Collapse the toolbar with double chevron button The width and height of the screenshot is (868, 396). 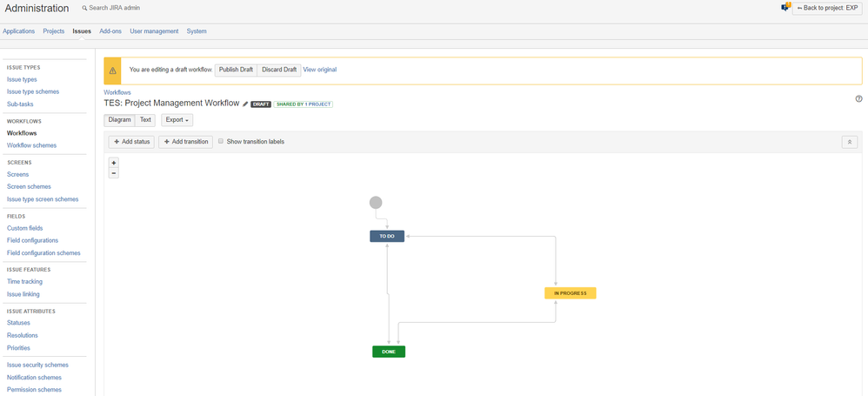click(x=849, y=142)
